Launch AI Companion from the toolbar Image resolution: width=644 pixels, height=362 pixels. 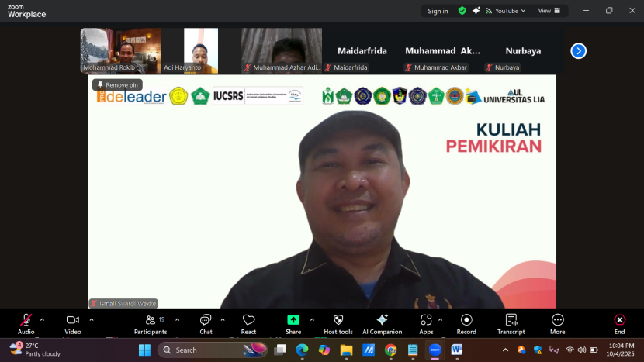[382, 320]
